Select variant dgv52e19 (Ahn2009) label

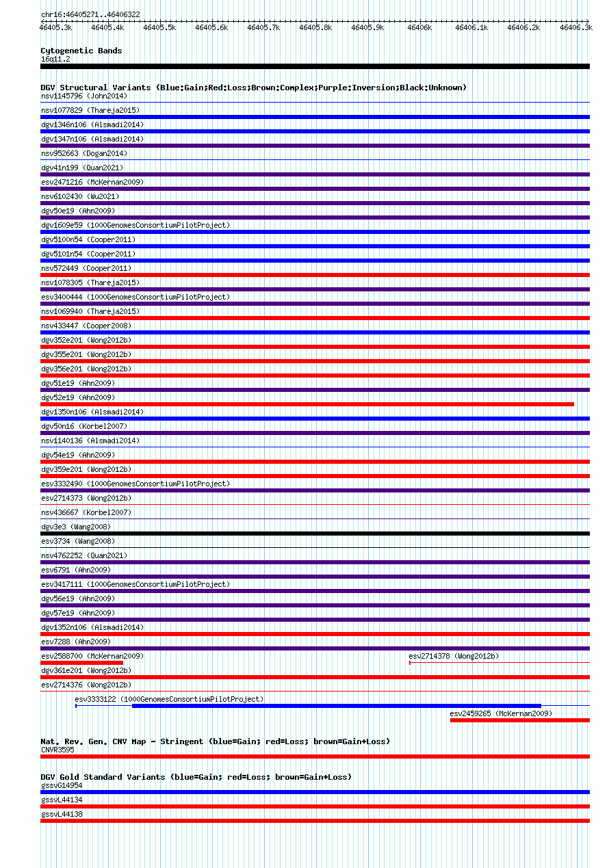(78, 397)
